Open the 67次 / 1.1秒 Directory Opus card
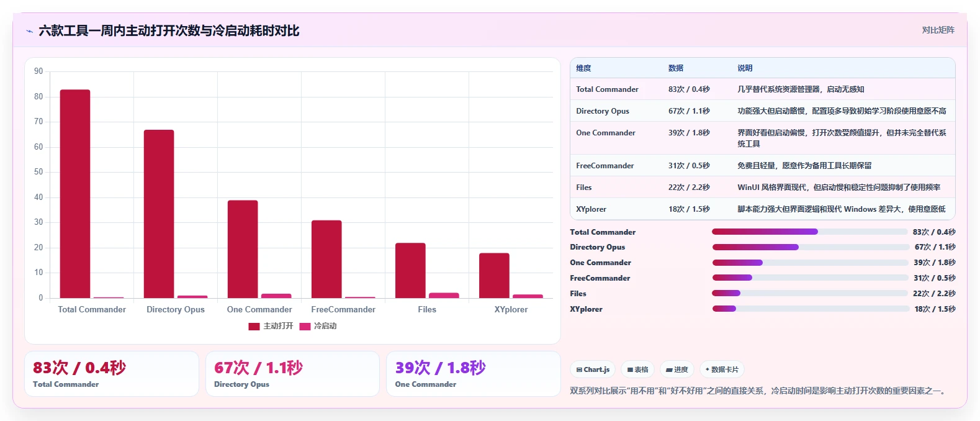 292,374
